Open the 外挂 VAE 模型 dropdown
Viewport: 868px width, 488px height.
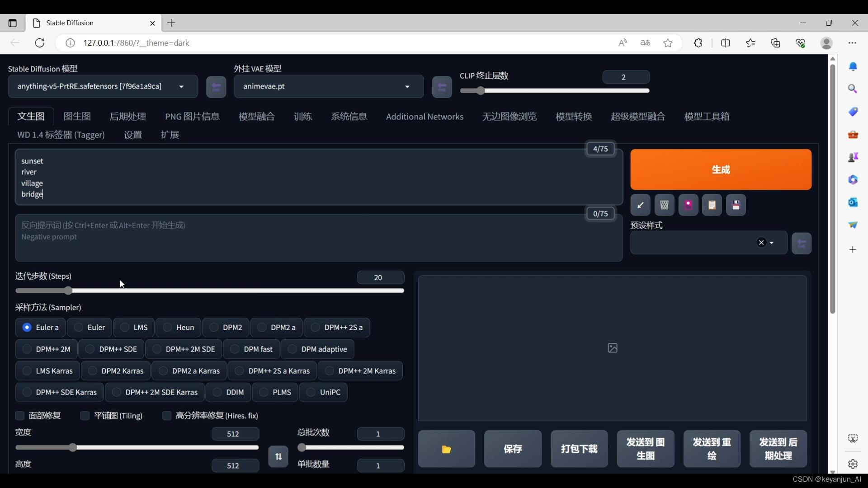coord(329,87)
